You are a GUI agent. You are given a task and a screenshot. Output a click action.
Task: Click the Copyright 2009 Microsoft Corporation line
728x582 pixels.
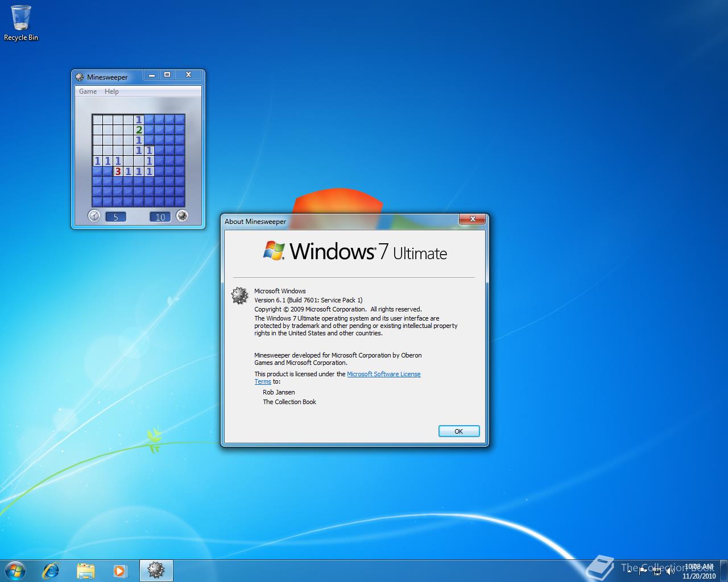click(338, 309)
